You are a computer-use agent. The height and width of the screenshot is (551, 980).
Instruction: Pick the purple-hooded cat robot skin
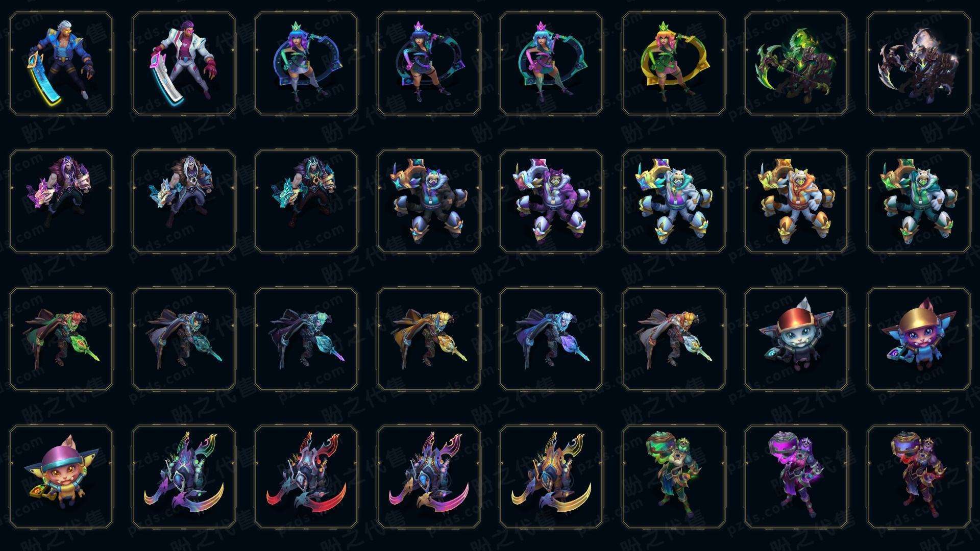pyautogui.click(x=551, y=201)
